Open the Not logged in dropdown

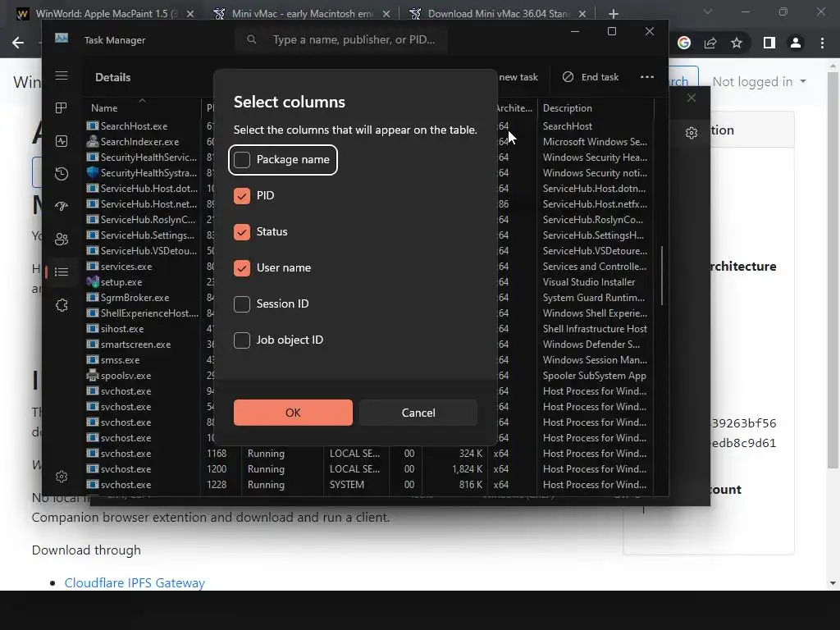(759, 82)
